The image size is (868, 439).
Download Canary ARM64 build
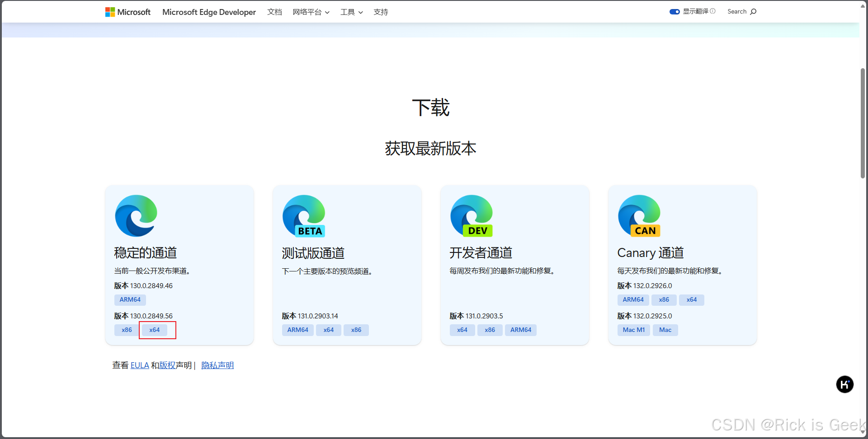pos(633,300)
